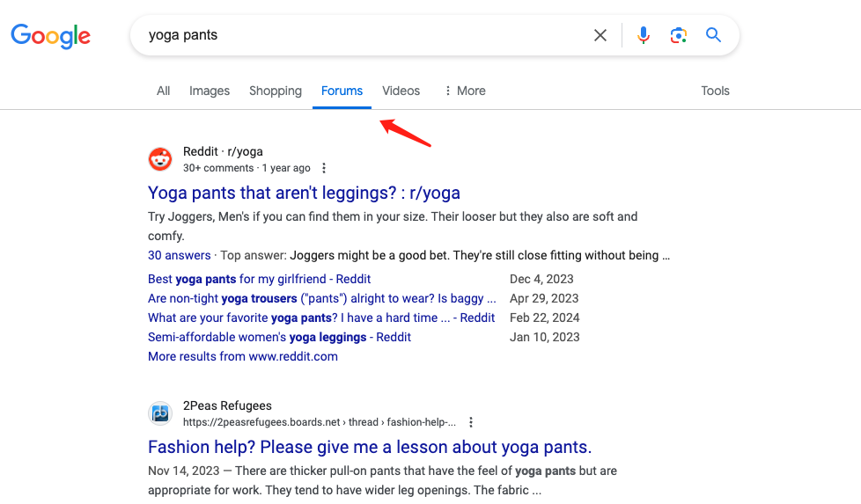Click the 2Peas Refugees site icon
Viewport: 861px width, 504px height.
(160, 413)
